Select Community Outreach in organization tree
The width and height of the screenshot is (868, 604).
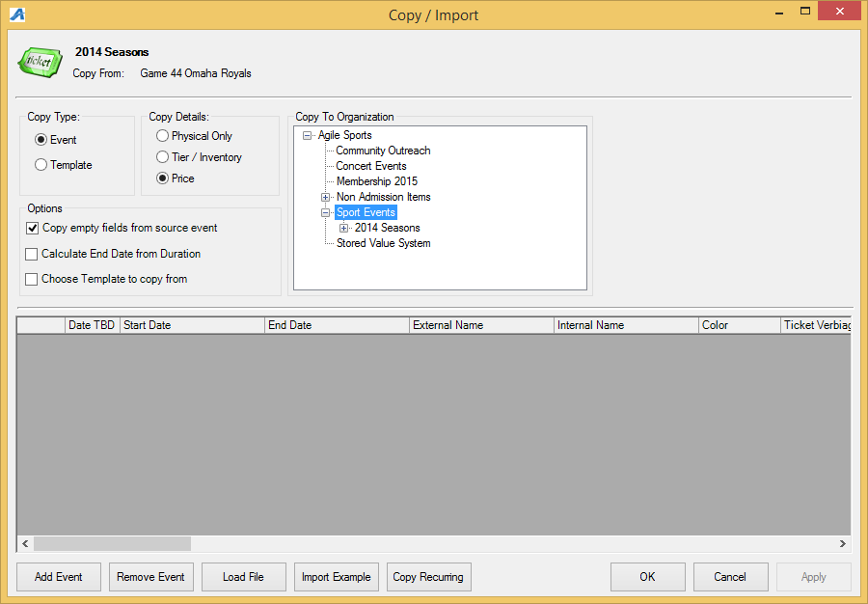(x=383, y=151)
